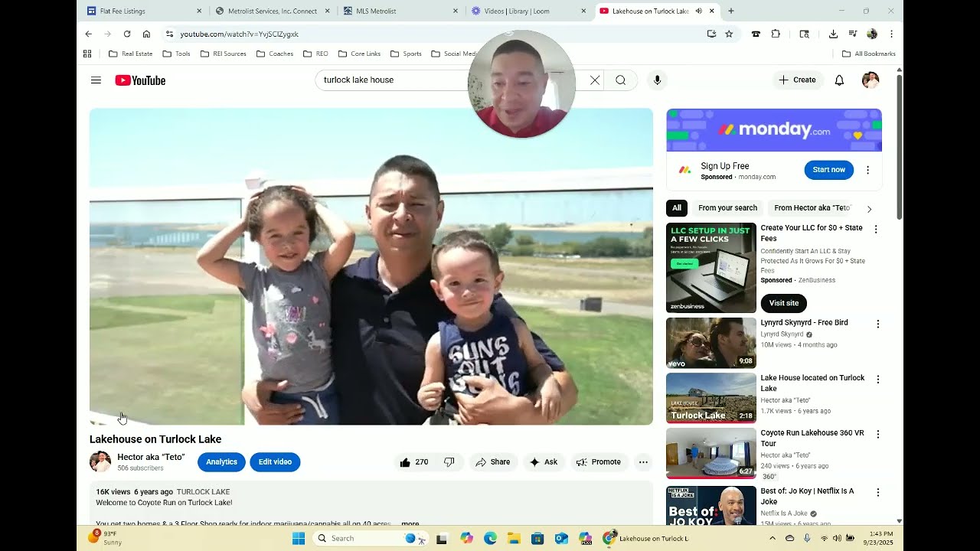Dislike the video with thumbs down

pos(449,462)
